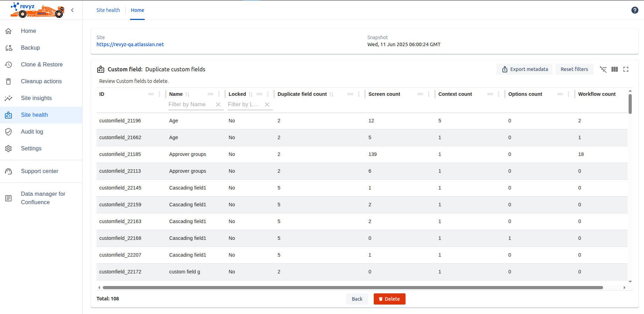
Task: Collapse the sidebar with the chevron arrow
Action: tap(72, 10)
